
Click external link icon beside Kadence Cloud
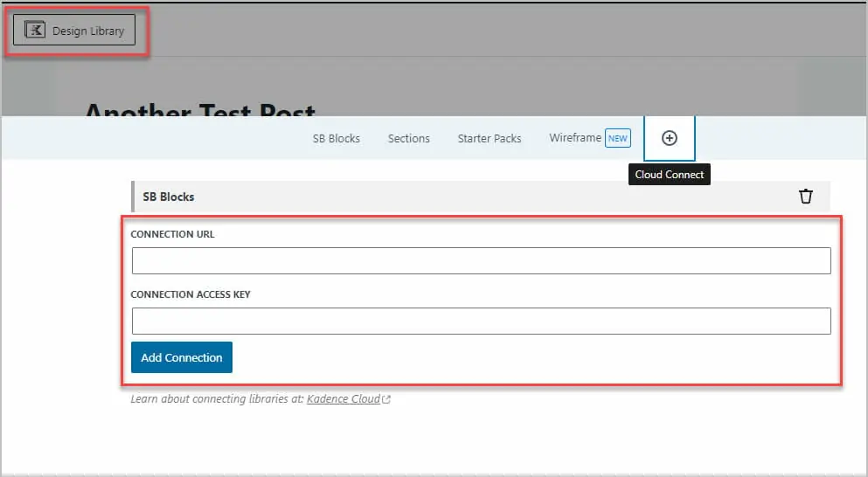coord(386,399)
